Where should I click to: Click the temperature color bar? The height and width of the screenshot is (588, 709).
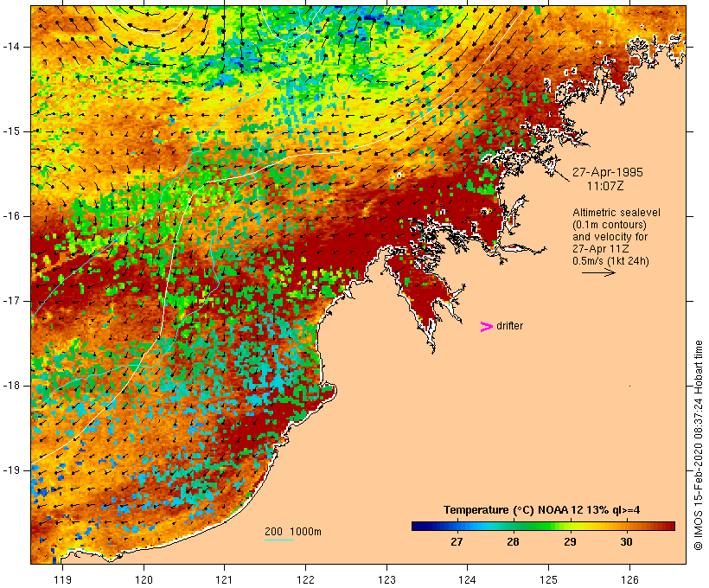543,526
